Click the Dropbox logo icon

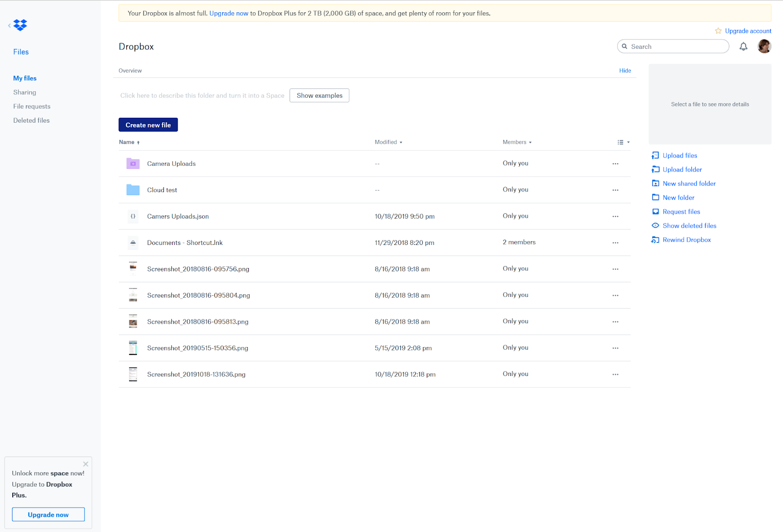click(20, 25)
